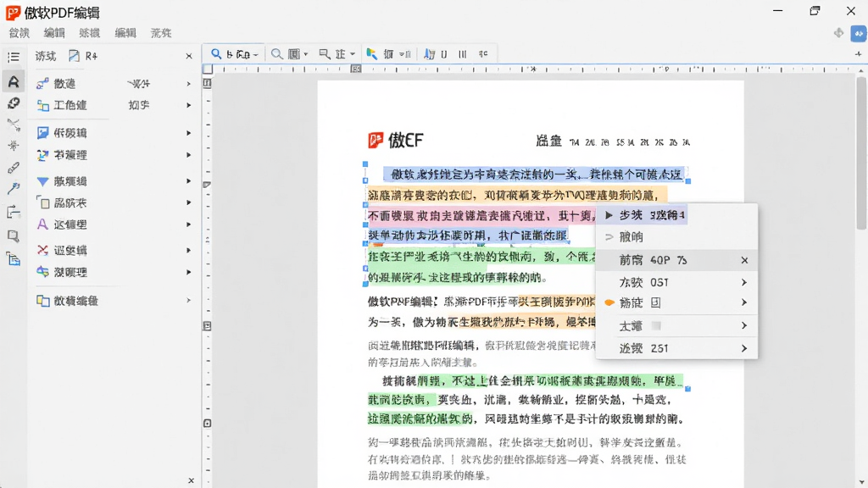Close the 40P entry using its X

(x=744, y=260)
